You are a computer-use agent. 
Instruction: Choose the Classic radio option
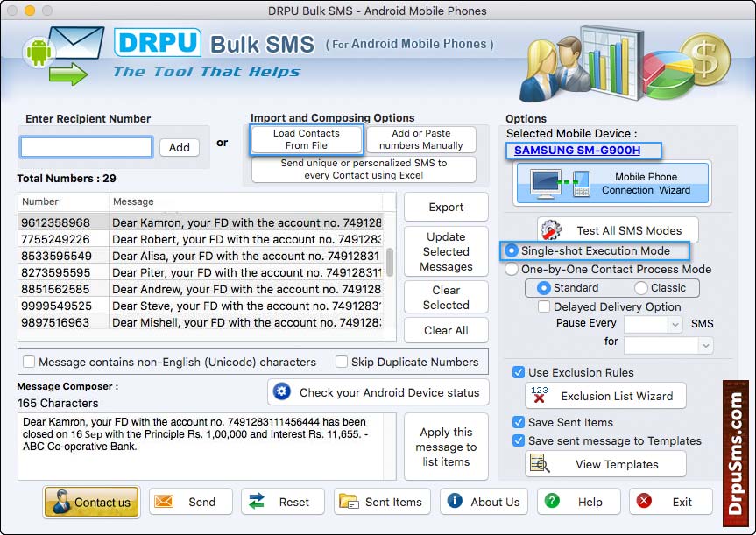click(640, 288)
